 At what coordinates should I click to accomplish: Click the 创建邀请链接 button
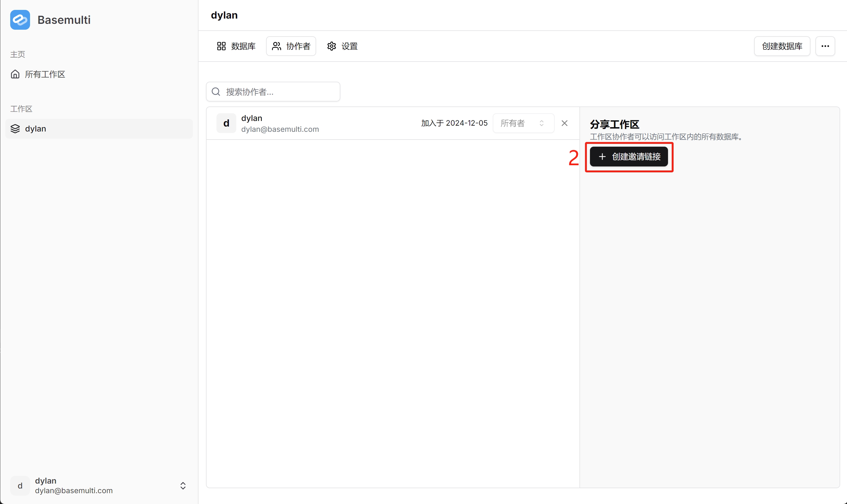coord(629,157)
